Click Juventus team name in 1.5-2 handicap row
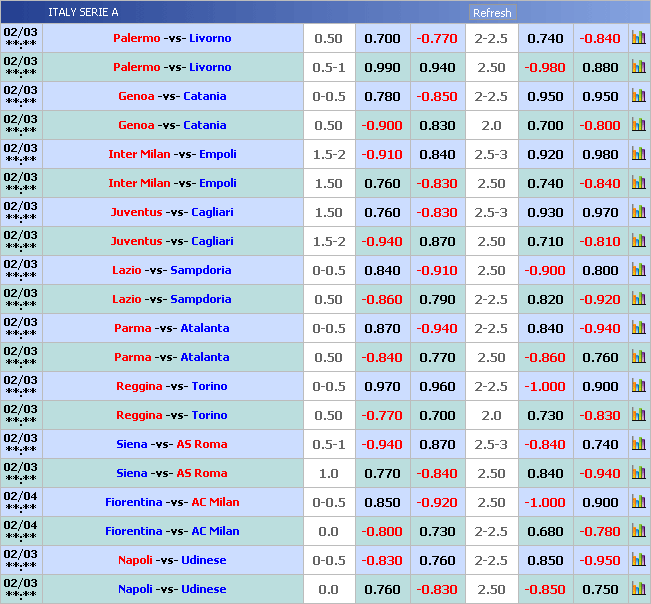Viewport: 651px width, 604px height. click(136, 241)
